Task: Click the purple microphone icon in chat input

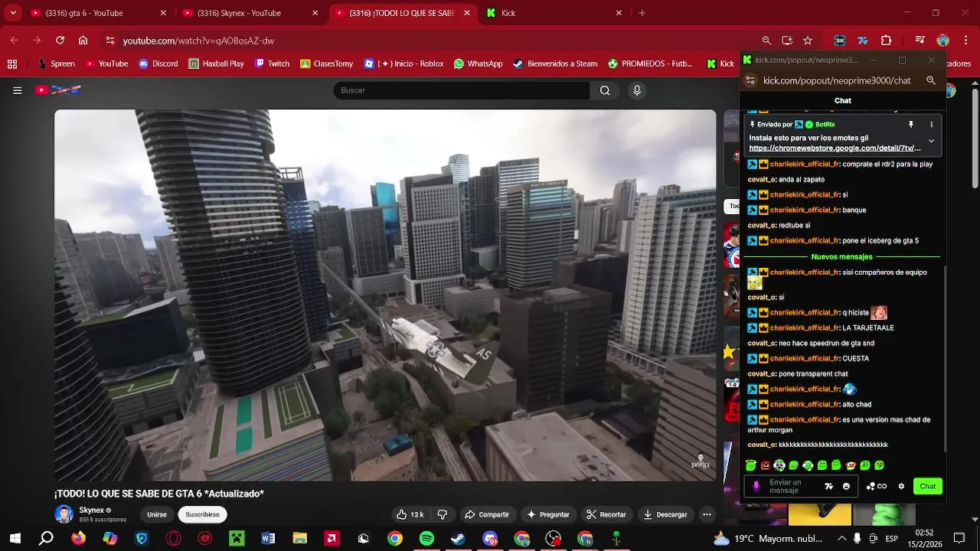Action: [x=756, y=486]
